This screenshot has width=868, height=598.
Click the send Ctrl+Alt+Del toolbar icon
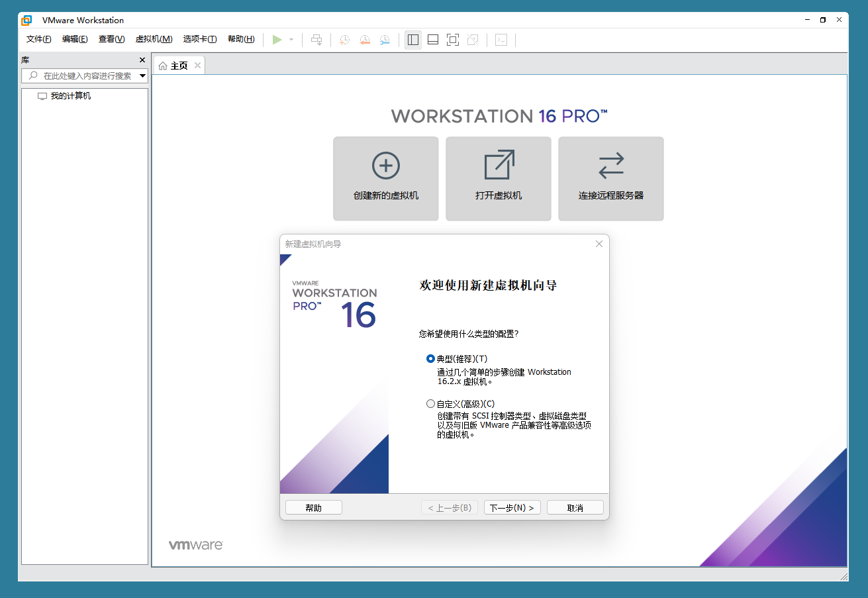pos(316,40)
